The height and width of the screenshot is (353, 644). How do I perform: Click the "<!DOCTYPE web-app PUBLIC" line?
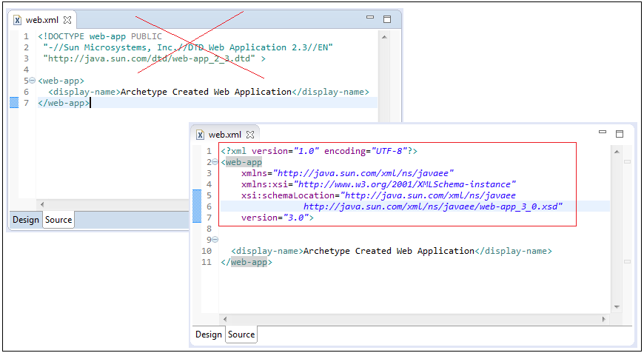(x=100, y=36)
